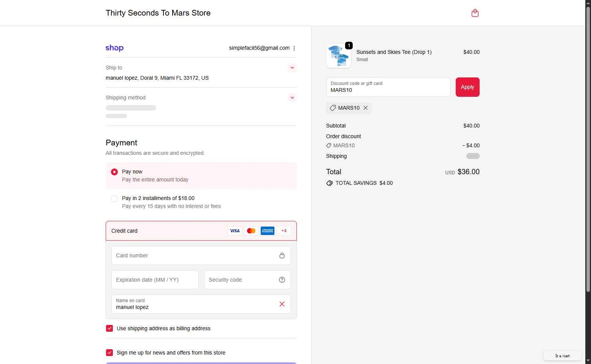Click the Amex card icon
Image resolution: width=591 pixels, height=364 pixels.
tap(268, 231)
